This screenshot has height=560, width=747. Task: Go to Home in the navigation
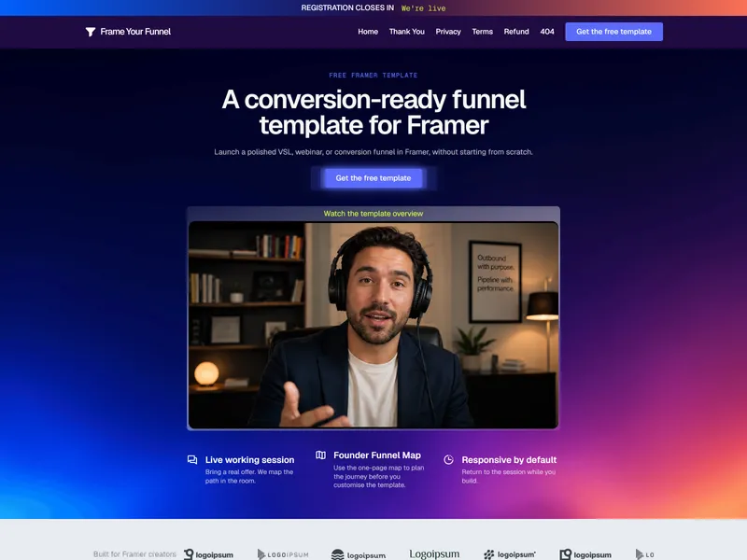coord(368,32)
